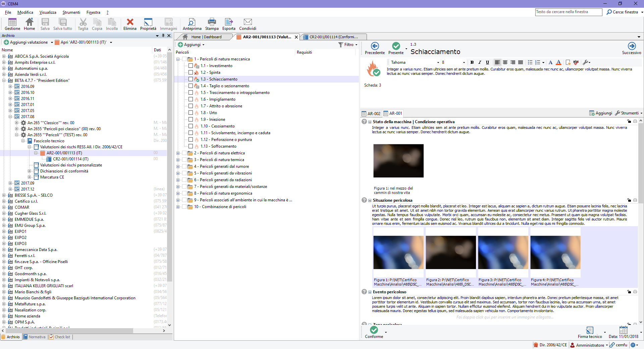Click the window search text field
Viewport: 644px width, 349px height.
click(x=568, y=12)
